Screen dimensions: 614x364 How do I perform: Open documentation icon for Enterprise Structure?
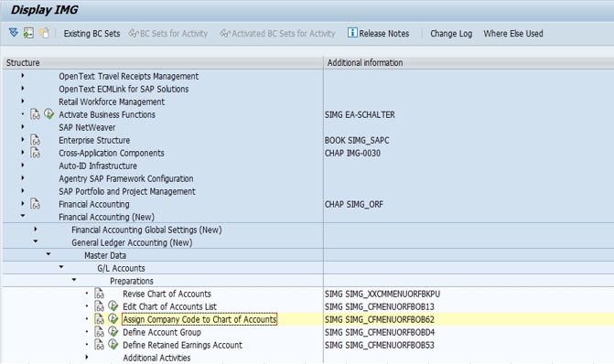[x=36, y=140]
